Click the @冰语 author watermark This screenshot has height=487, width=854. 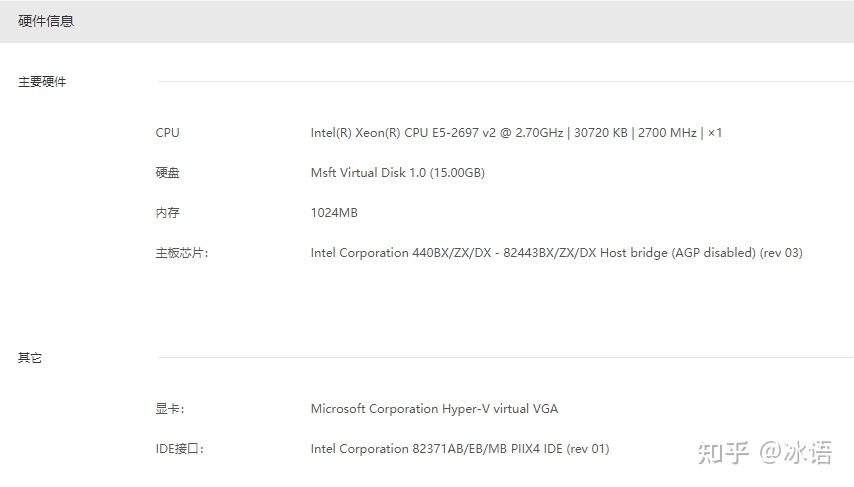[x=795, y=453]
